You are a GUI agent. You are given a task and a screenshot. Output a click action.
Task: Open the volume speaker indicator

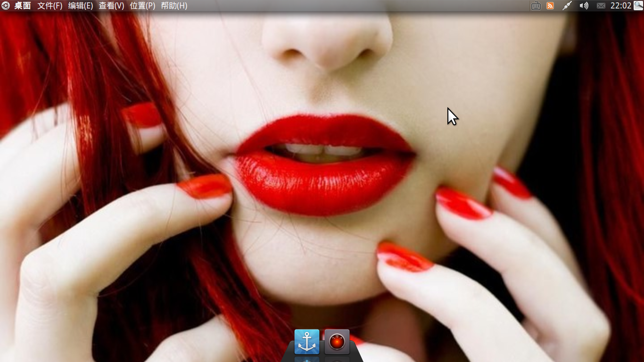584,6
